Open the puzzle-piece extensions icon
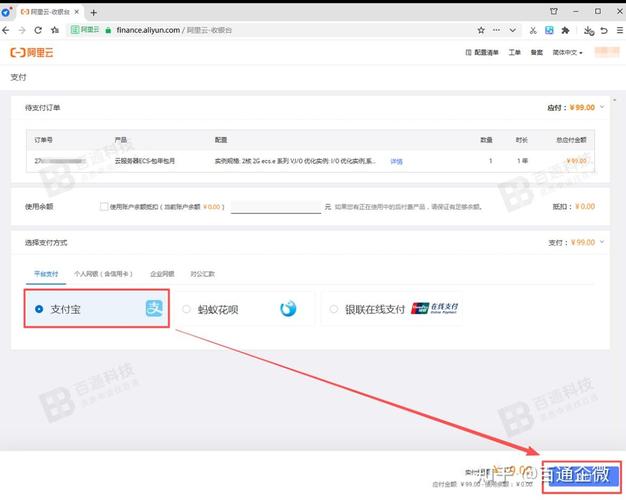The image size is (626, 500). point(565,30)
